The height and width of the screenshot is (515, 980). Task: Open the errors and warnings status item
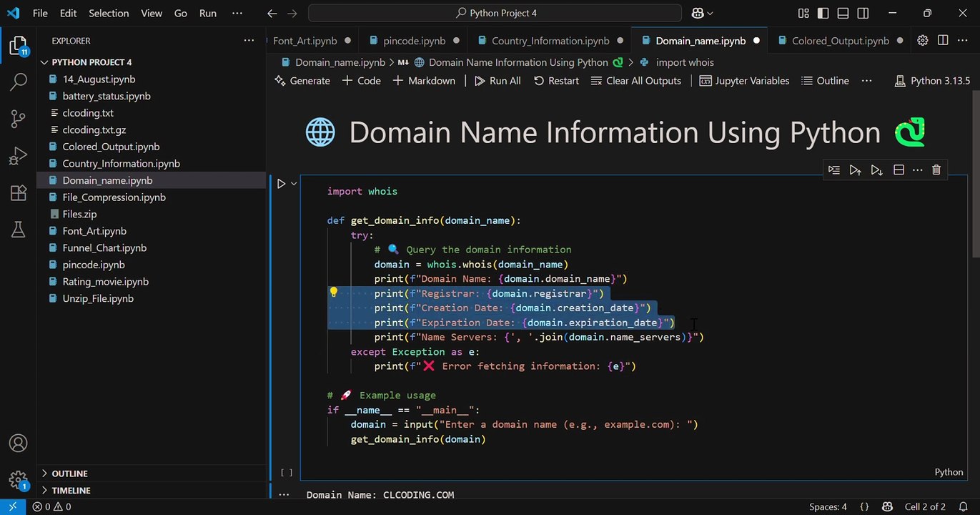coord(52,506)
